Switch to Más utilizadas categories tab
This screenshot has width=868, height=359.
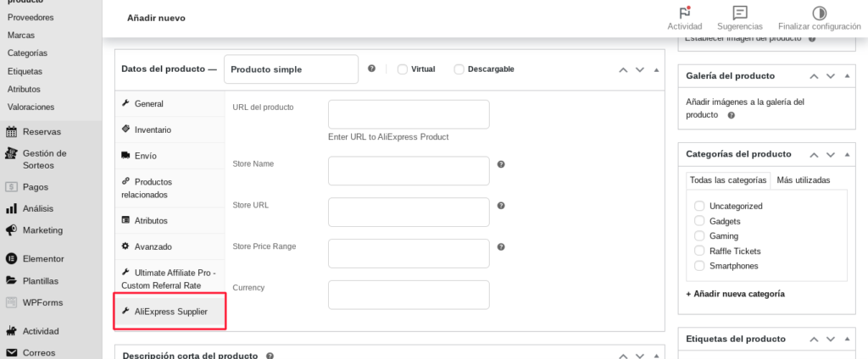(x=804, y=179)
